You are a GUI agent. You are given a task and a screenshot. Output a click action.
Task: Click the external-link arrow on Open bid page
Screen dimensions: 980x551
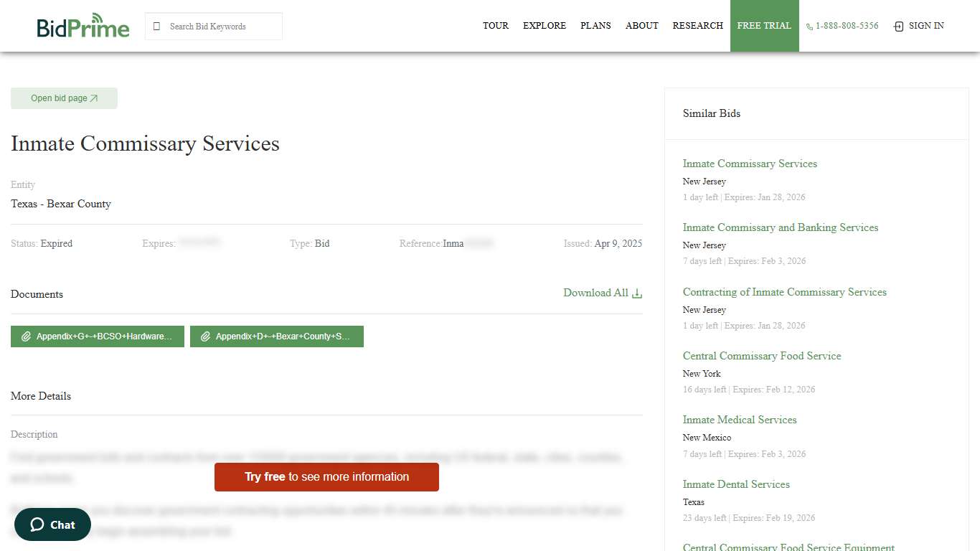[94, 98]
